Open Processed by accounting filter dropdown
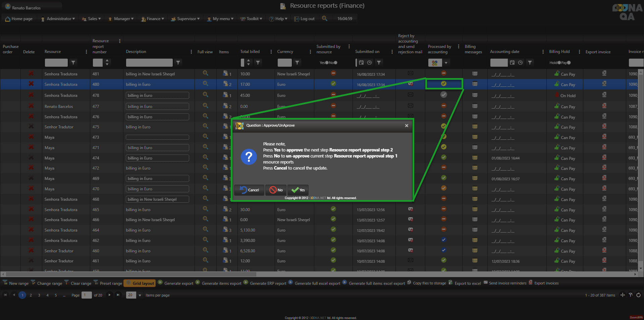 click(x=446, y=63)
